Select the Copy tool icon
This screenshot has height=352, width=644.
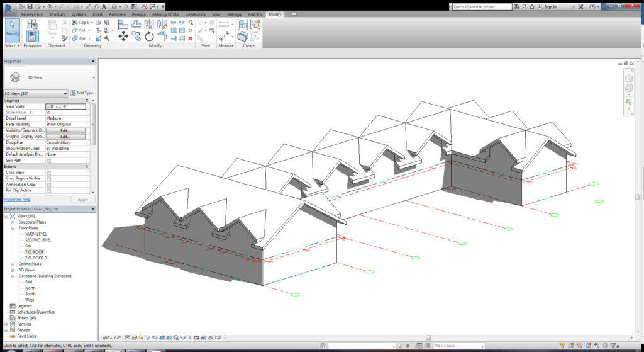point(136,37)
